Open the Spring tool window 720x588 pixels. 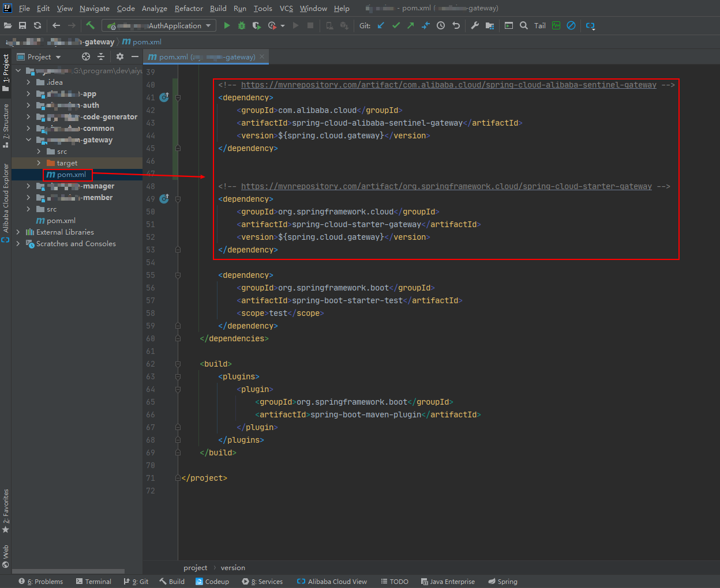point(502,581)
